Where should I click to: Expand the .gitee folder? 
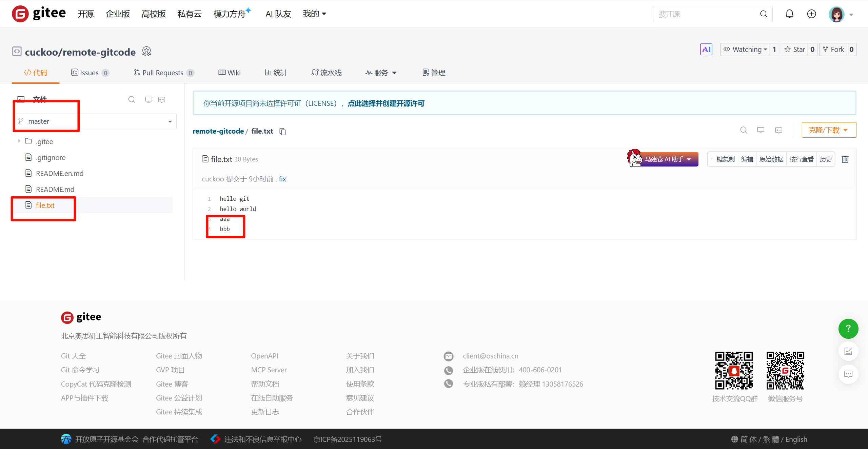[x=19, y=141]
